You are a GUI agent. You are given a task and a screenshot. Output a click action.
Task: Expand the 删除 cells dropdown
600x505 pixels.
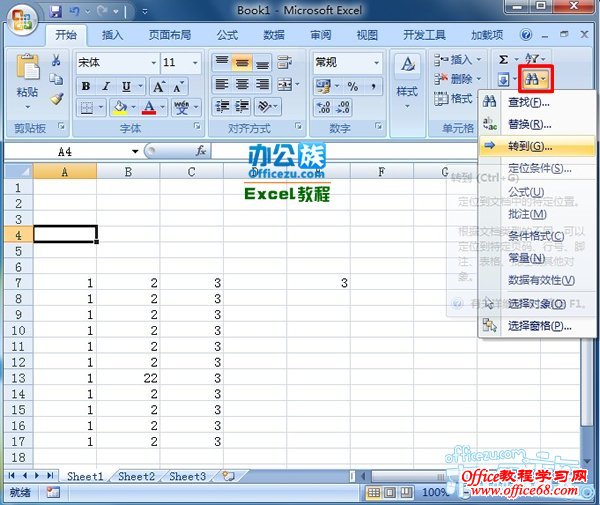point(479,79)
